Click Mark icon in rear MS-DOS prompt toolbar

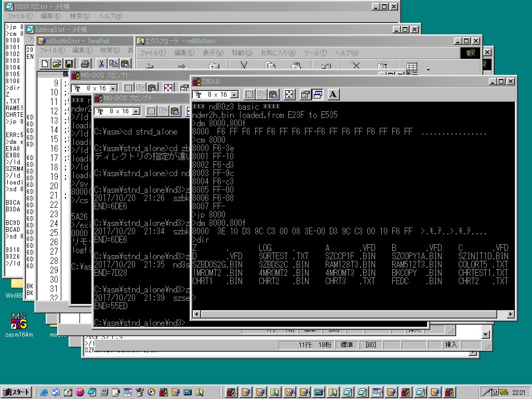click(128, 88)
